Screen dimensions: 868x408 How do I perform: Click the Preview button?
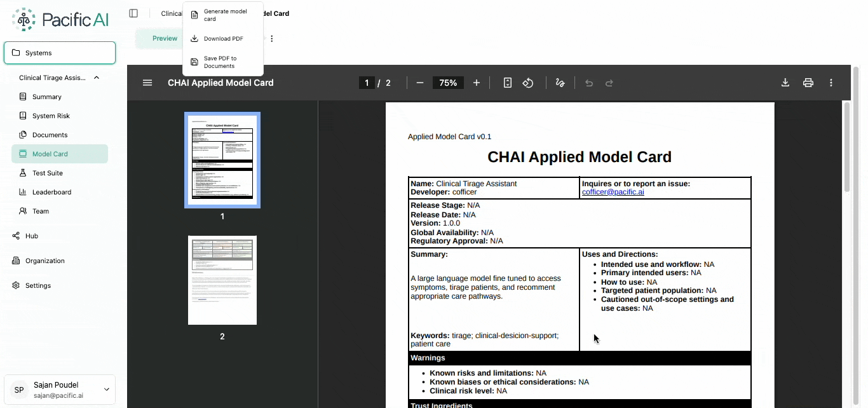(165, 39)
